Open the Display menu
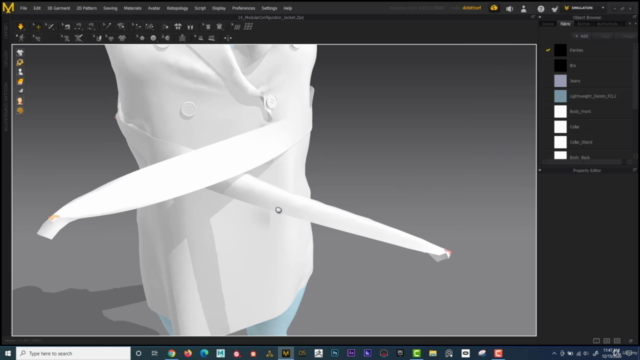Viewport: 640px width, 360px height. click(219, 8)
